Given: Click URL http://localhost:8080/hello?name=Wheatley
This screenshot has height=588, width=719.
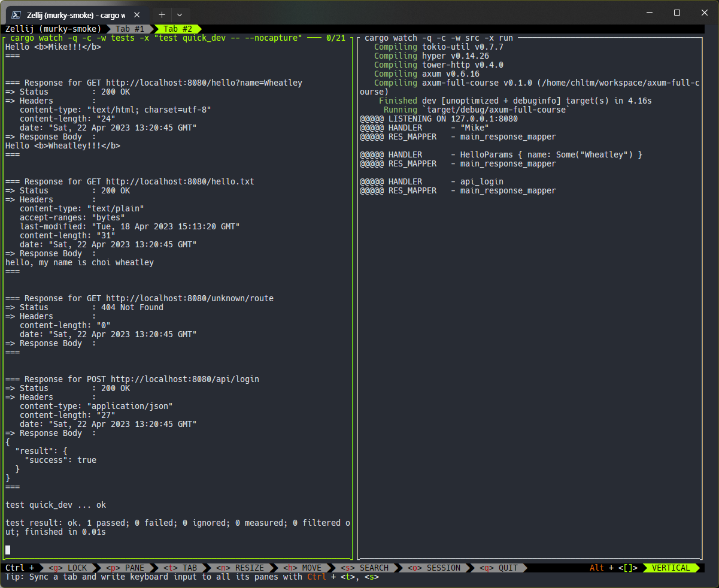Looking at the screenshot, I should (204, 83).
